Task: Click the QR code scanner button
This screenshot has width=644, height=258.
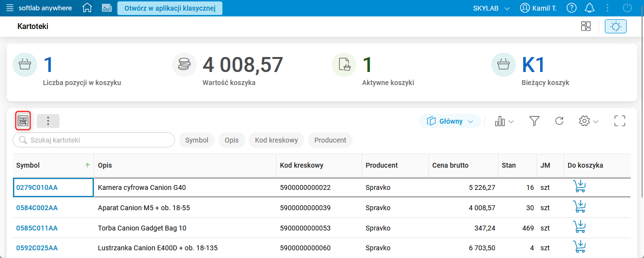Action: tap(23, 121)
